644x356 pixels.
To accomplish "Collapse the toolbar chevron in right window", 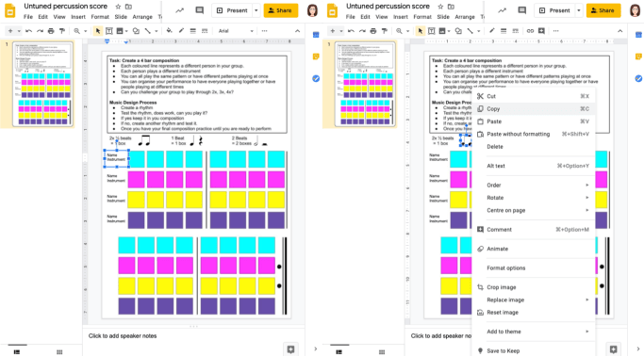I will [619, 31].
